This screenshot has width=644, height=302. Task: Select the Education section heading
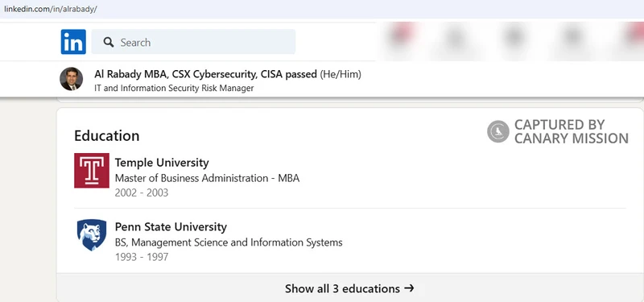107,135
